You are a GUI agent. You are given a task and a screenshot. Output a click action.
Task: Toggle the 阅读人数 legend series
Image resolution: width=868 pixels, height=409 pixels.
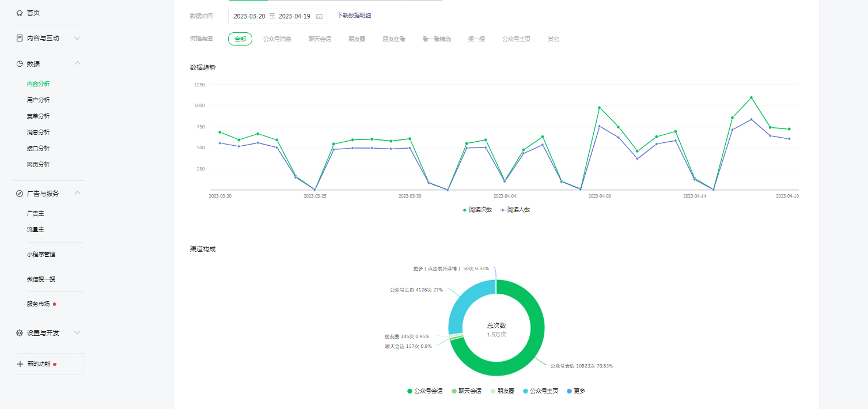[515, 210]
